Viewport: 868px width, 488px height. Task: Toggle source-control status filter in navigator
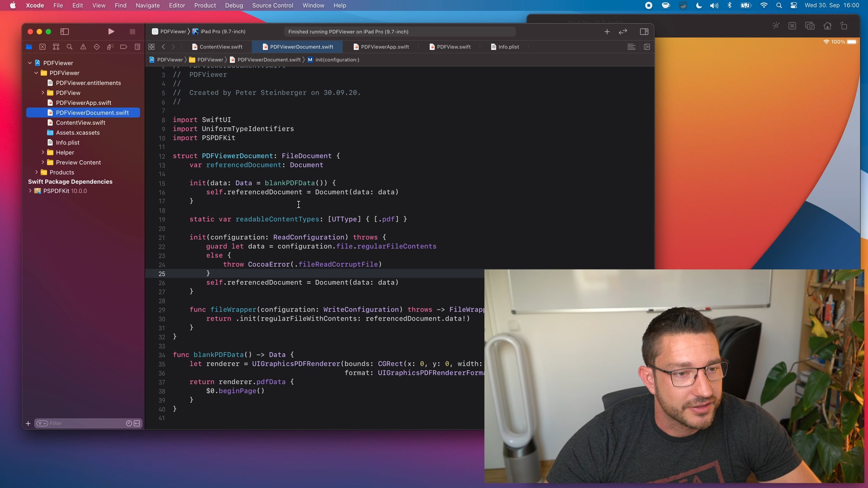coord(137,423)
